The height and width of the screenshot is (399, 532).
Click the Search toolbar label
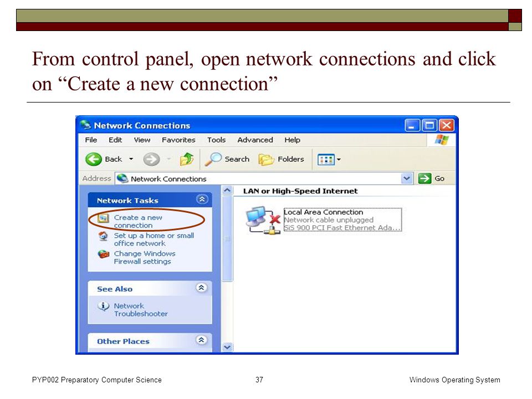pyautogui.click(x=237, y=159)
